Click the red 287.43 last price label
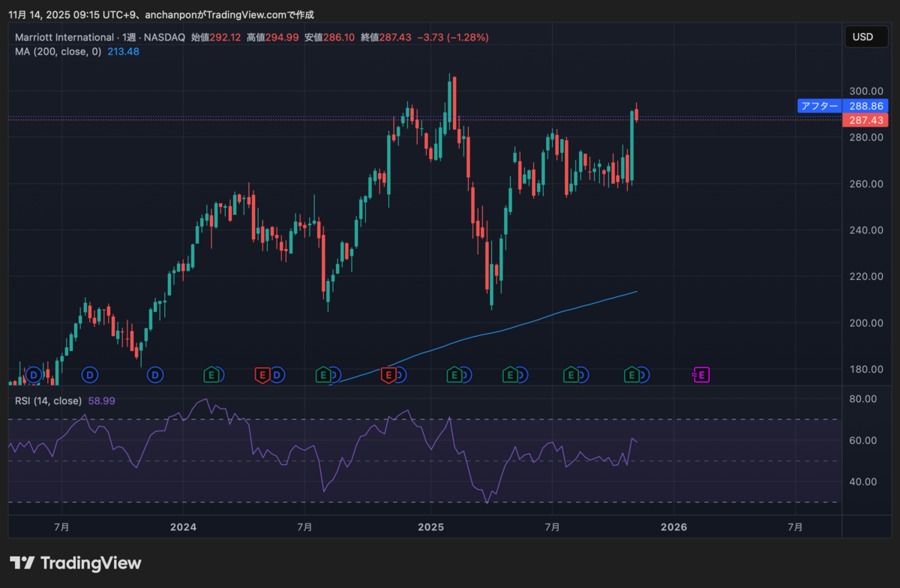This screenshot has width=900, height=588. tap(865, 120)
